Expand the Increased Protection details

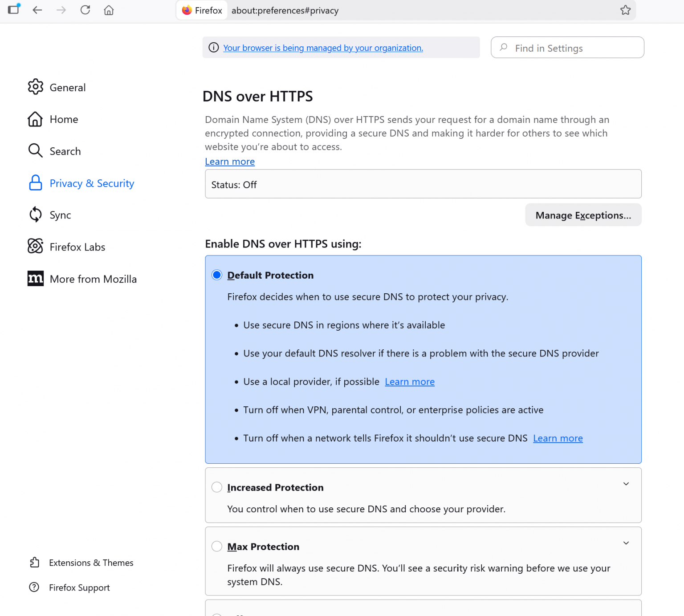point(626,483)
